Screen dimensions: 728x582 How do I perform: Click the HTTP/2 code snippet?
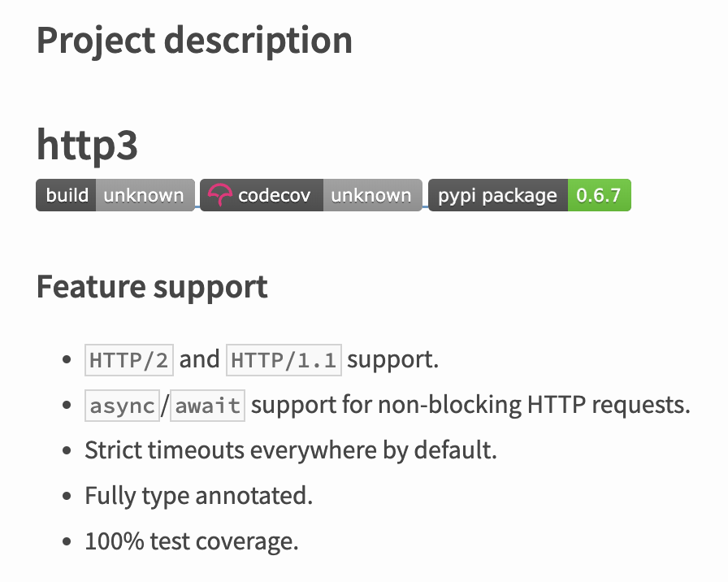(129, 360)
